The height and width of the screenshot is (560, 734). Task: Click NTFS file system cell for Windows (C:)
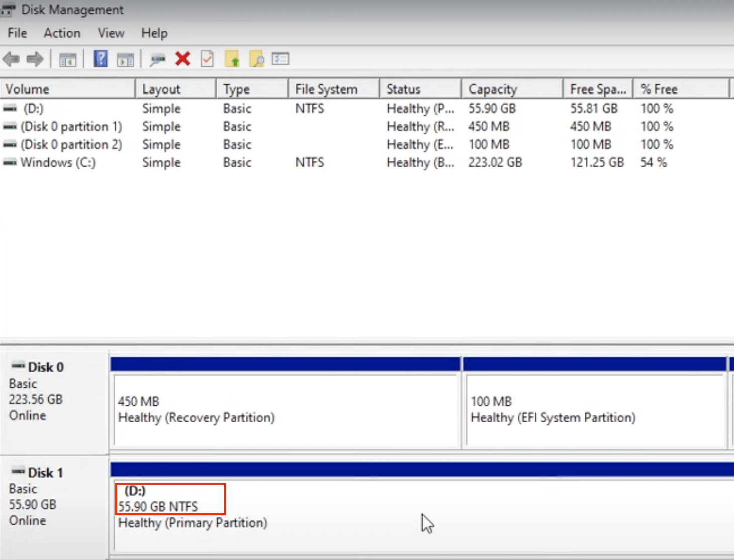tap(310, 162)
